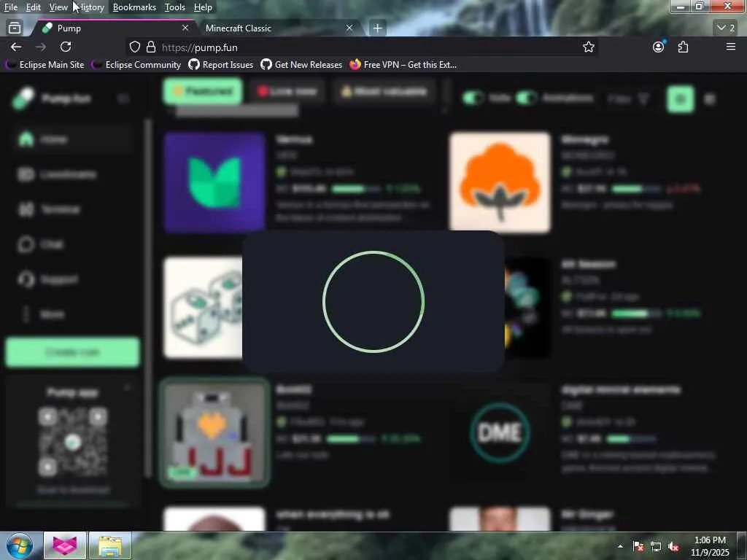This screenshot has height=560, width=747.
Task: Close the Minecraft Classic tab
Action: (x=349, y=28)
